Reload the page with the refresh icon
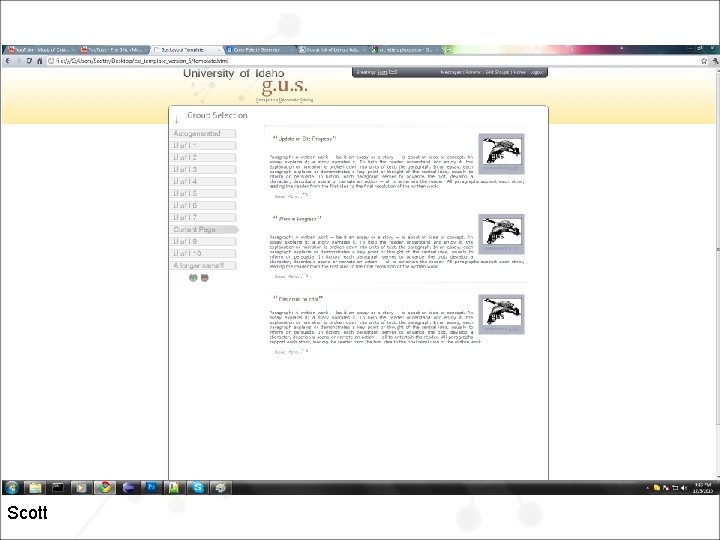 click(x=29, y=61)
